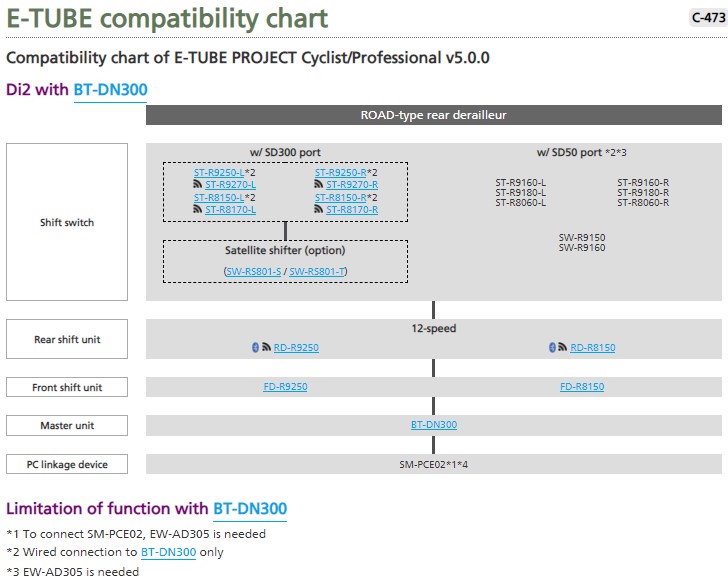Open the RD-R9250 rear derailleur link
The image size is (728, 581).
pos(296,348)
